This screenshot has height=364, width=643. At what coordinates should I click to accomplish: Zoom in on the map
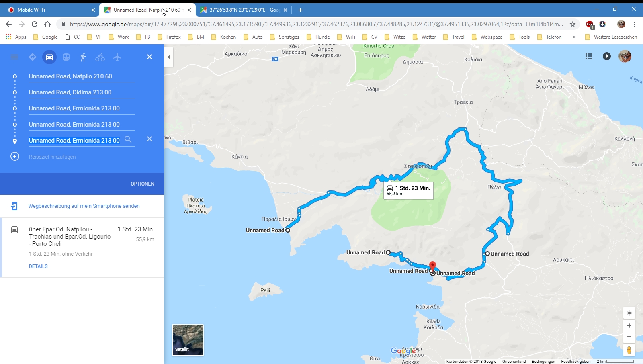(x=629, y=326)
